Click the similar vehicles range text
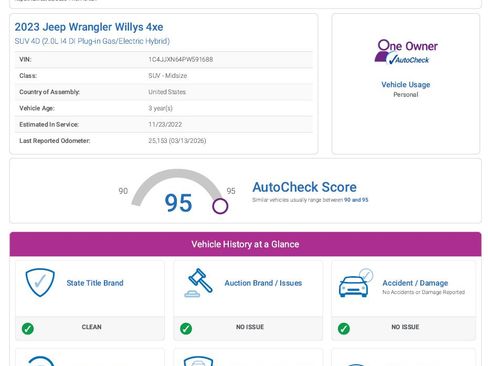 tap(310, 200)
